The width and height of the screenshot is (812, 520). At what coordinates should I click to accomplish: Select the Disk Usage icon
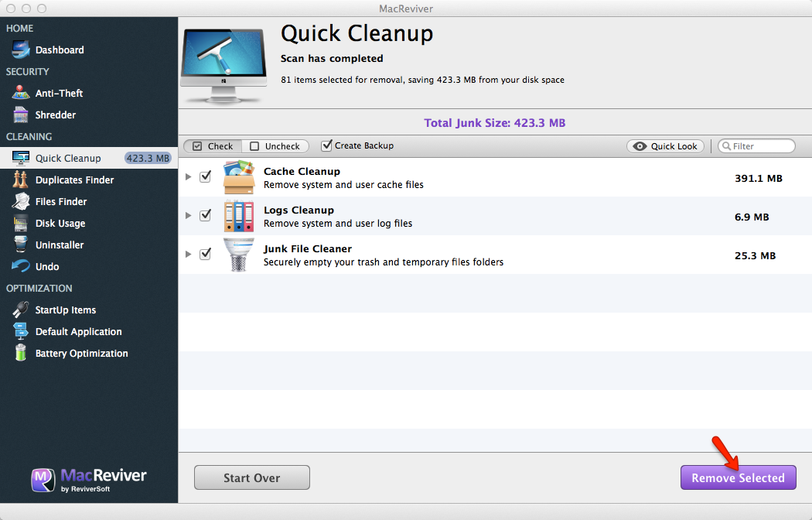21,224
